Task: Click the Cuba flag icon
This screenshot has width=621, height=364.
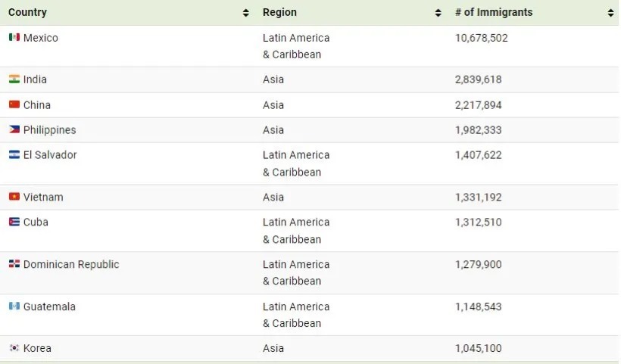Action: (x=14, y=222)
